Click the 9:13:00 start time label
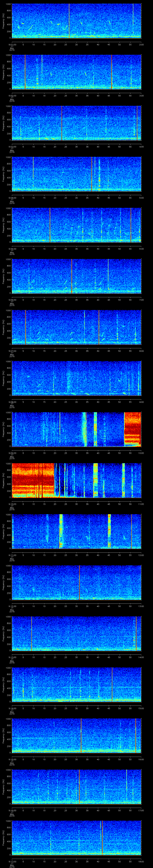The image size is (153, 868). [12, 657]
